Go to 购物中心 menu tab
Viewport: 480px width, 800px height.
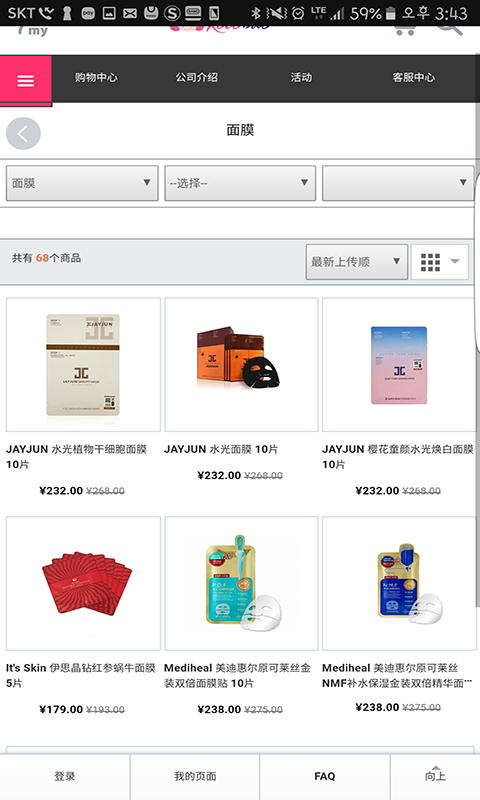96,78
